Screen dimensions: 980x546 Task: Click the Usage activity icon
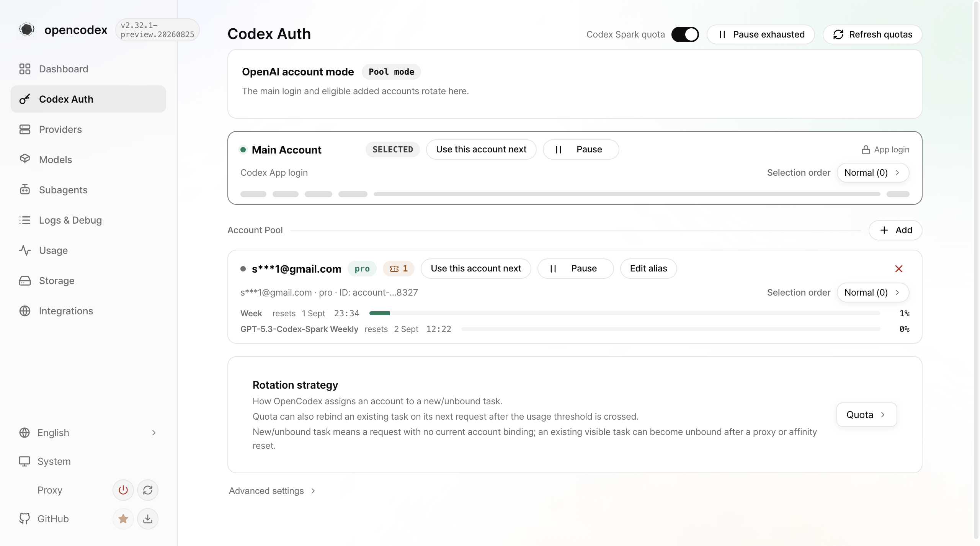(x=25, y=250)
